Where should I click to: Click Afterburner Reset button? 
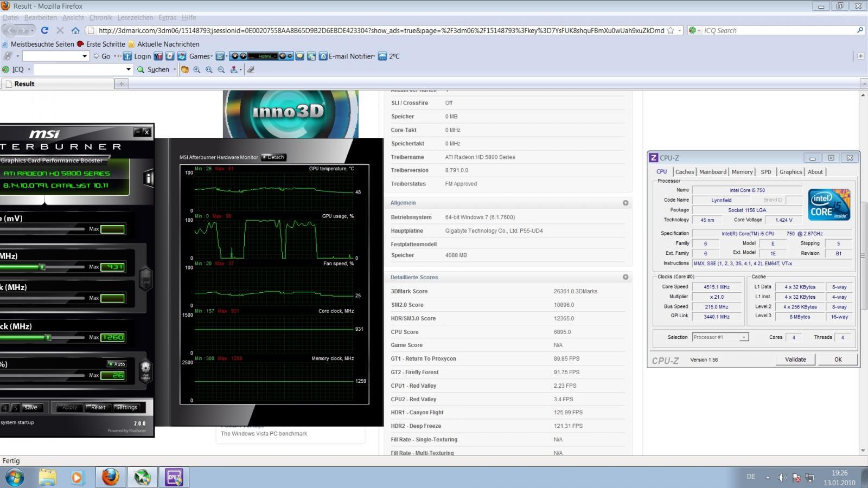tap(98, 407)
